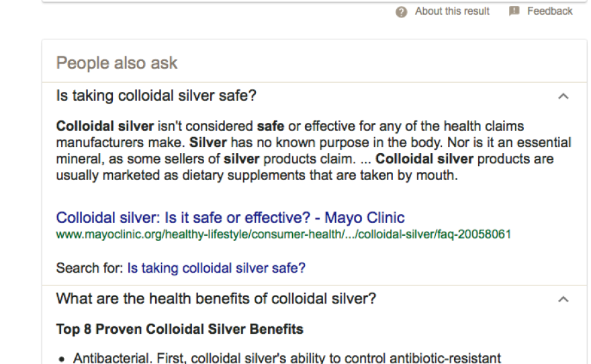Click the Feedback text link
The width and height of the screenshot is (591, 364).
(549, 11)
